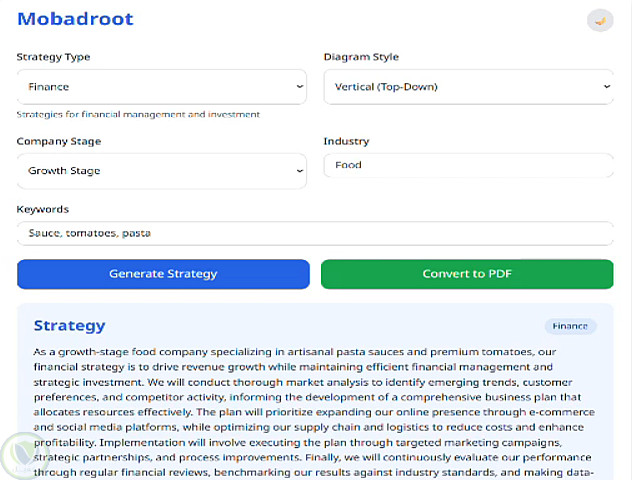This screenshot has height=480, width=632.
Task: Click the Company Stage field label
Action: [x=58, y=141]
